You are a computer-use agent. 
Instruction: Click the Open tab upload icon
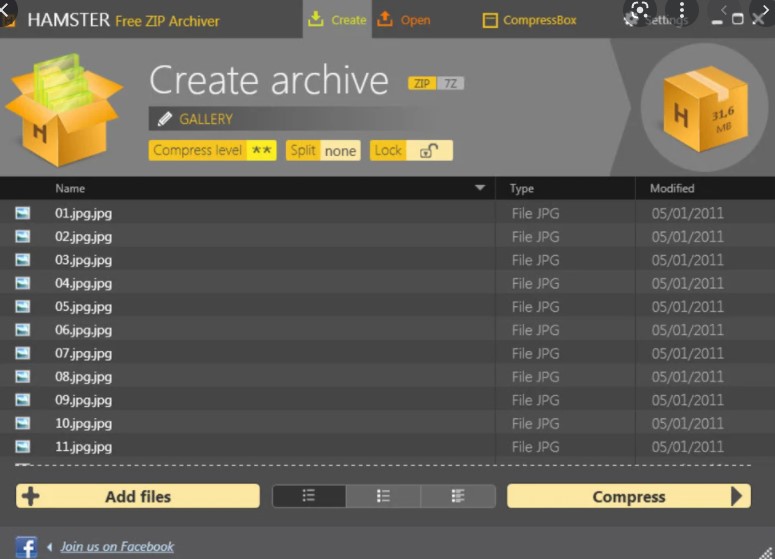385,19
